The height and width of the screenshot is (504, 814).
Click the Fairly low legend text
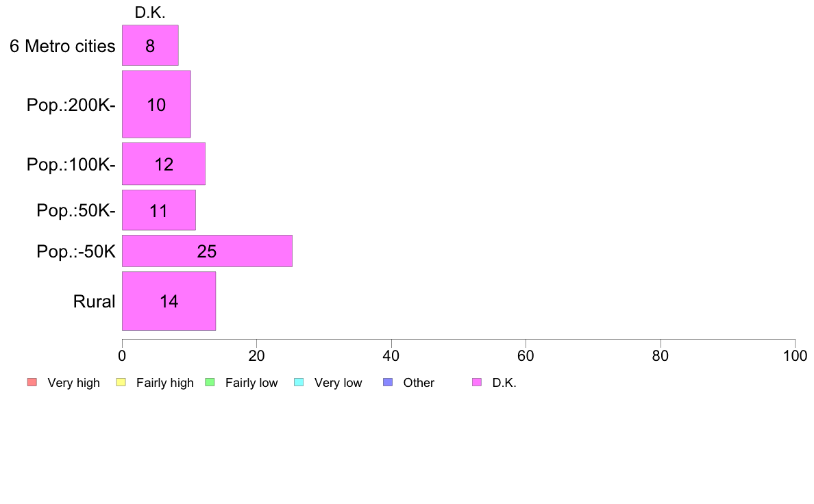pos(251,383)
